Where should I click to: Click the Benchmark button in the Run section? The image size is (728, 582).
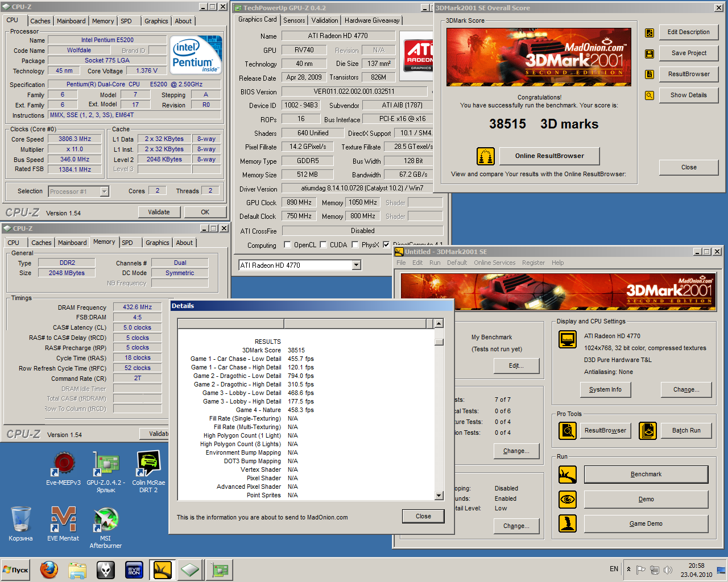(646, 475)
